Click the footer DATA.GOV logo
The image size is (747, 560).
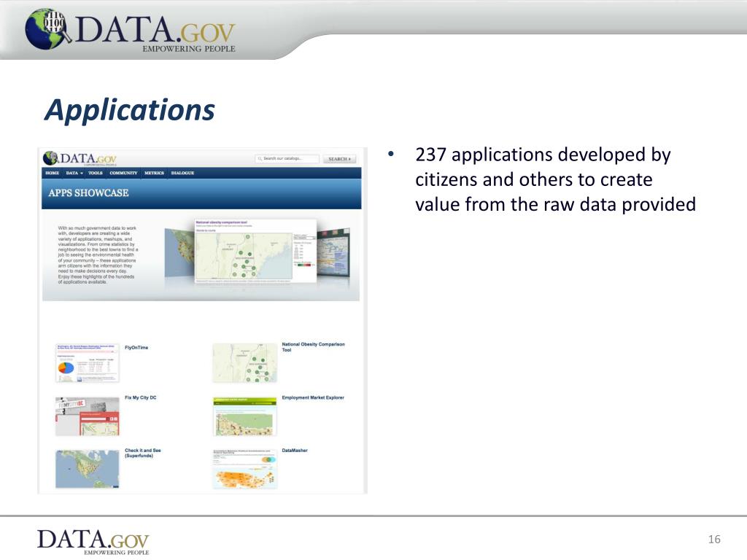click(x=93, y=542)
